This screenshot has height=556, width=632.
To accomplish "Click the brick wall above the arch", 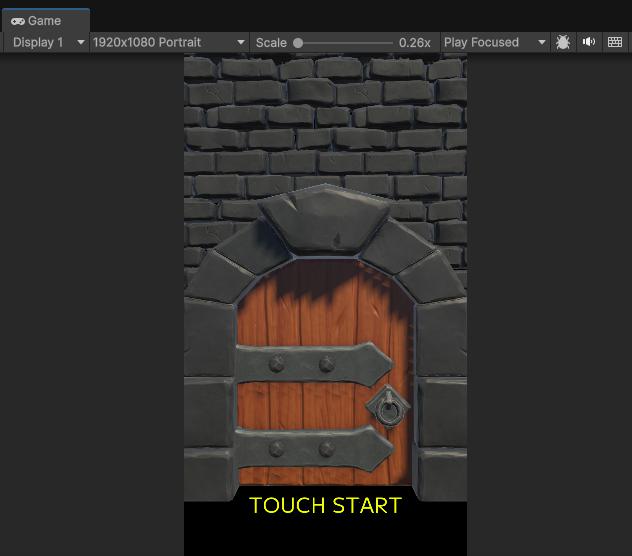I will (325, 120).
